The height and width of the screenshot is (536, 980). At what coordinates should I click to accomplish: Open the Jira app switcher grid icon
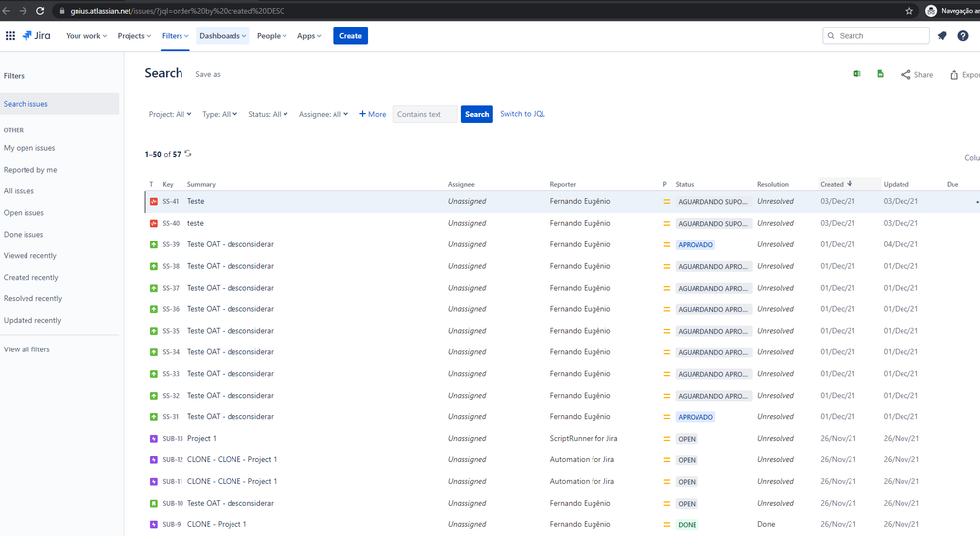pos(11,36)
